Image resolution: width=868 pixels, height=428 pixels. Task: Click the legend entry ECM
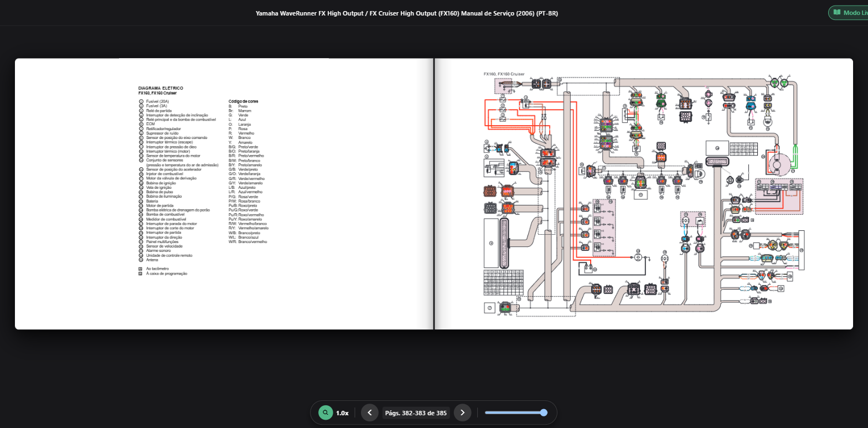151,124
